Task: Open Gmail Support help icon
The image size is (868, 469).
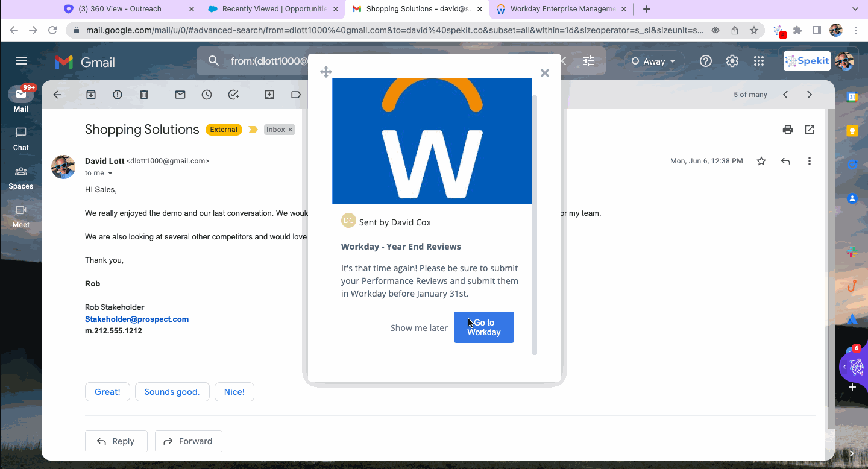Action: (x=706, y=61)
